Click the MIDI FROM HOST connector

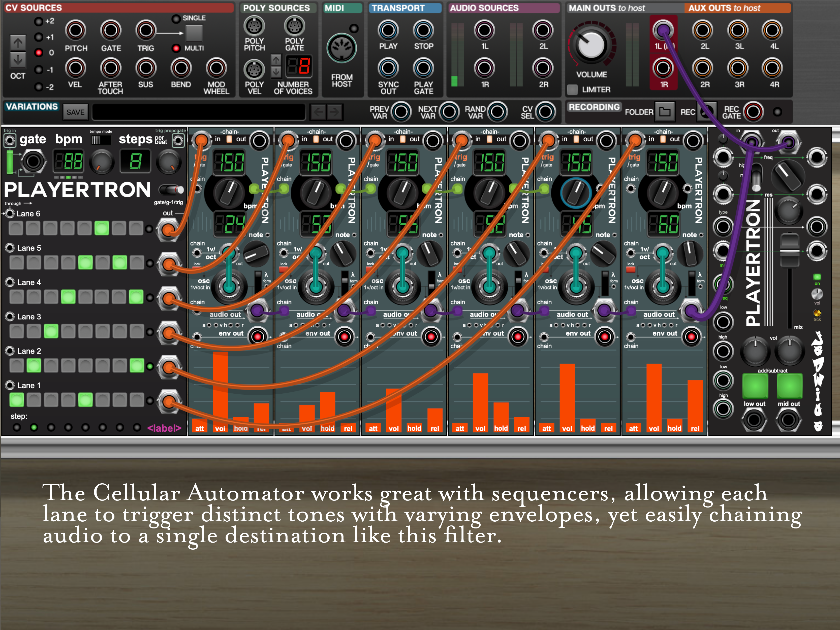click(341, 48)
